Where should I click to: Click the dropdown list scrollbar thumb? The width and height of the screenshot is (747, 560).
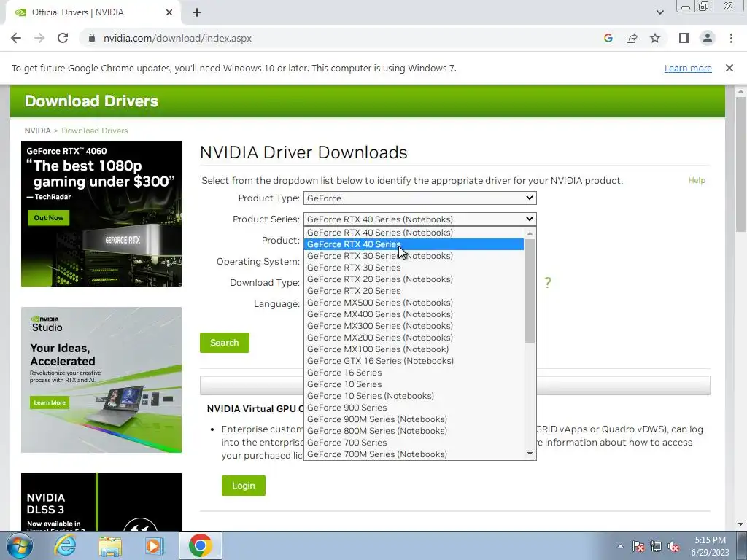tap(530, 290)
